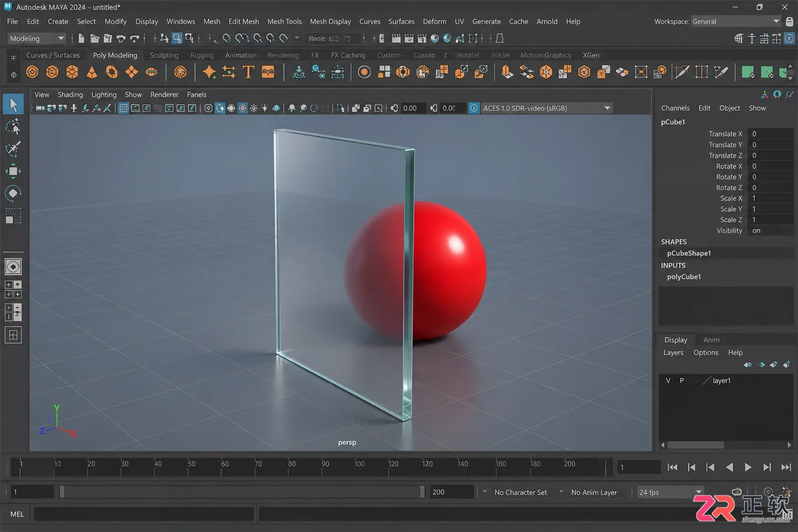The height and width of the screenshot is (532, 798).
Task: Activate the Select tool arrow in toolbox
Action: 13,104
